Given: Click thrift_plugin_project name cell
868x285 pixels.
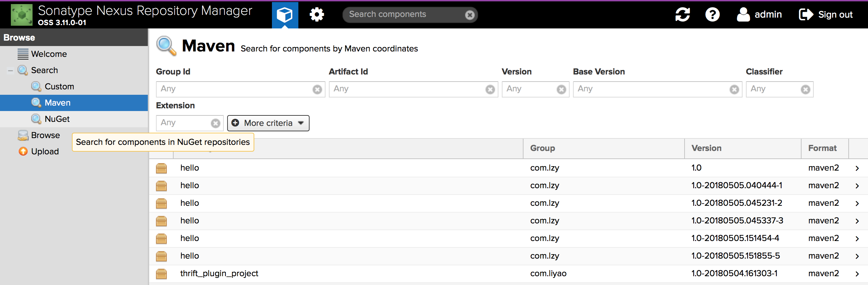Looking at the screenshot, I should pos(219,273).
